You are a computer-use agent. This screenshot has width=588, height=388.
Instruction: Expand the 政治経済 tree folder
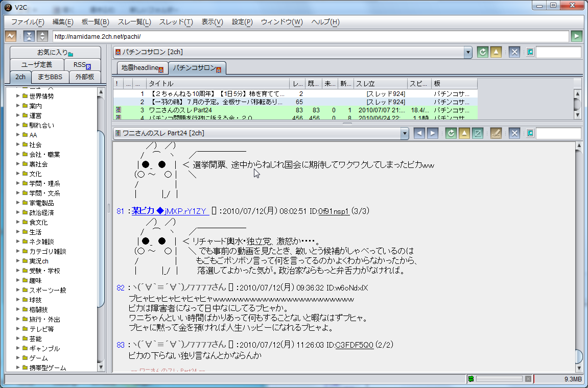19,212
